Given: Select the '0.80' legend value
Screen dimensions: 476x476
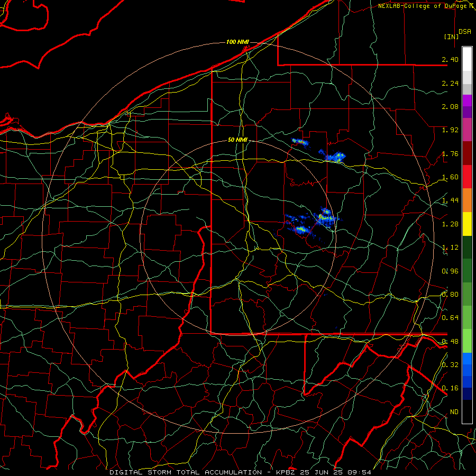Looking at the screenshot, I should coord(450,295).
